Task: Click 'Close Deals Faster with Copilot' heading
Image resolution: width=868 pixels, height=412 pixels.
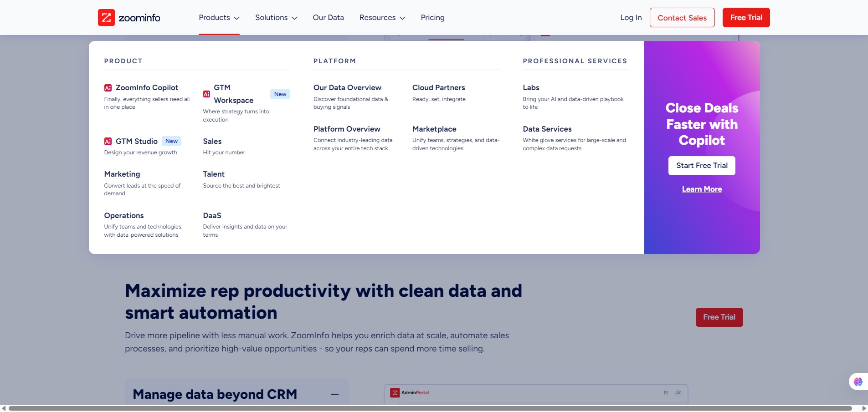Action: 702,124
